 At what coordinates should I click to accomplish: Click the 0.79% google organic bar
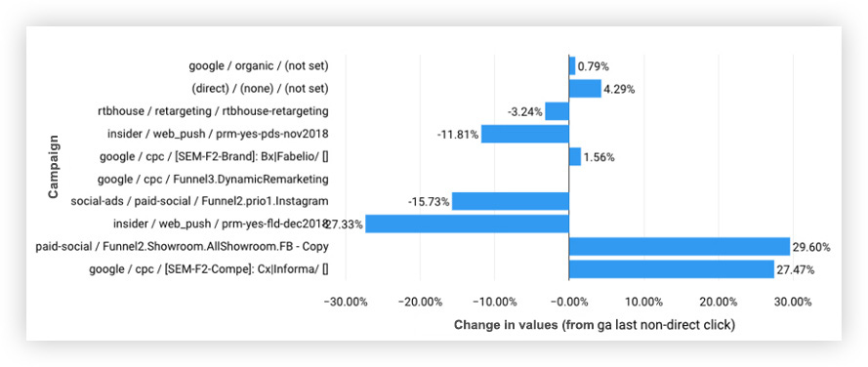coord(572,66)
